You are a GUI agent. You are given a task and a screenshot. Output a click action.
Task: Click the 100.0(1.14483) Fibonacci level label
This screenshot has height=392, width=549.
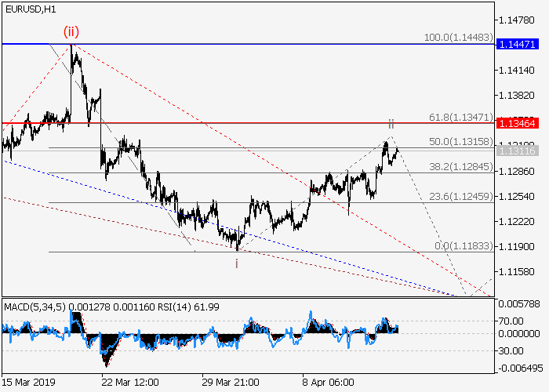[x=456, y=37]
